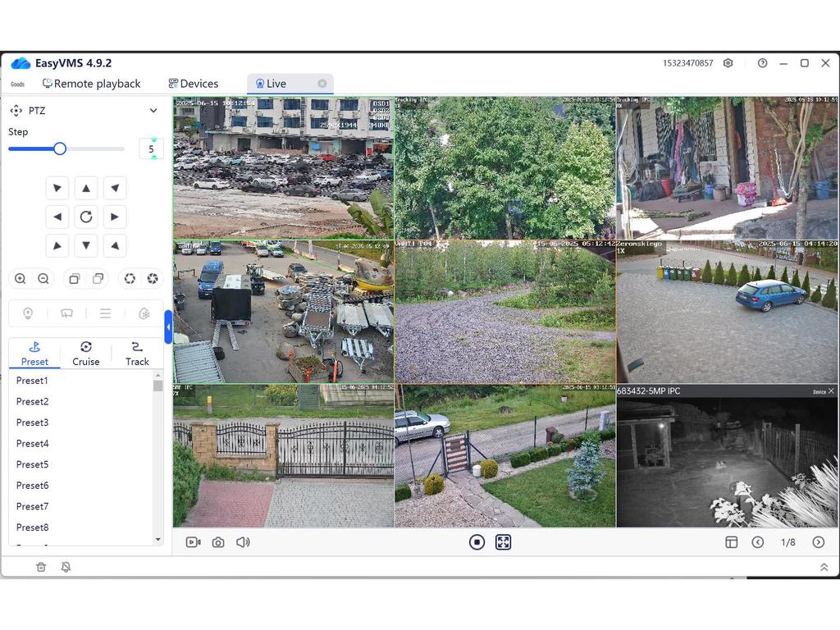
Task: Enter fullscreen view of the camera grid
Action: 503,542
